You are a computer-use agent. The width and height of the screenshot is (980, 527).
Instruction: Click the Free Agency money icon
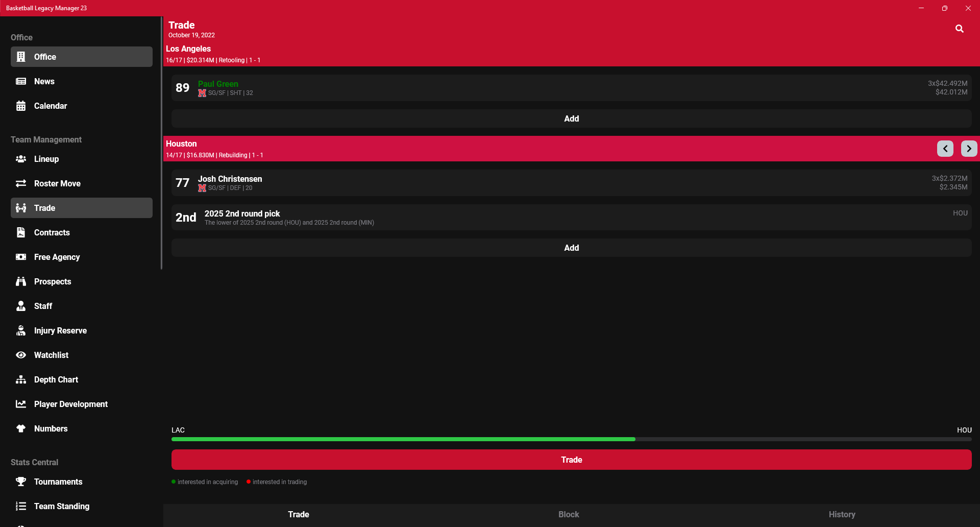[x=21, y=257]
